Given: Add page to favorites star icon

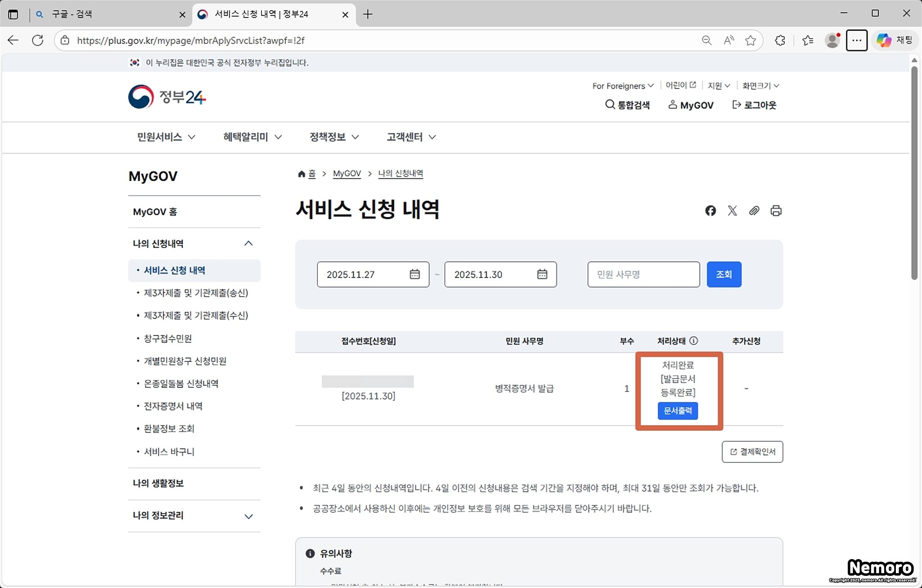Looking at the screenshot, I should pyautogui.click(x=750, y=41).
